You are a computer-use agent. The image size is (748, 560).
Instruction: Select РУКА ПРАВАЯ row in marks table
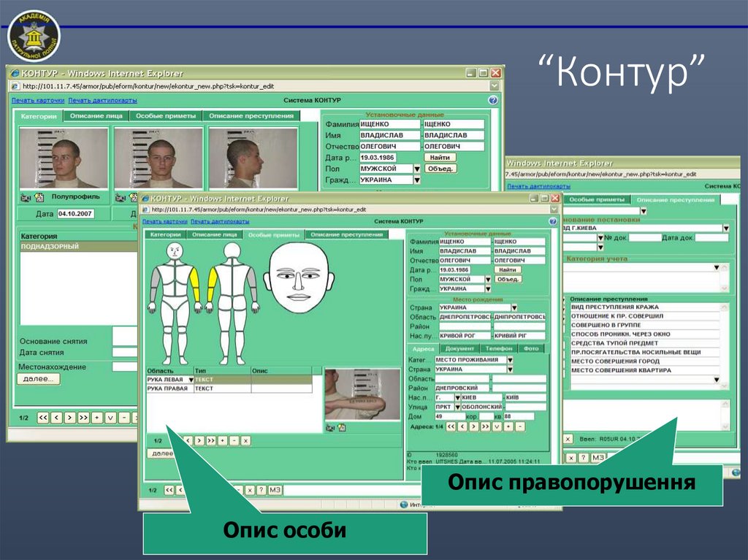click(229, 388)
